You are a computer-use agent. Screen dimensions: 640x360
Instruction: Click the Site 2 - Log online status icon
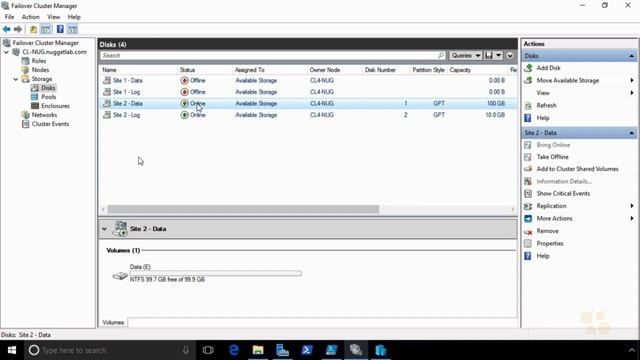[x=184, y=115]
